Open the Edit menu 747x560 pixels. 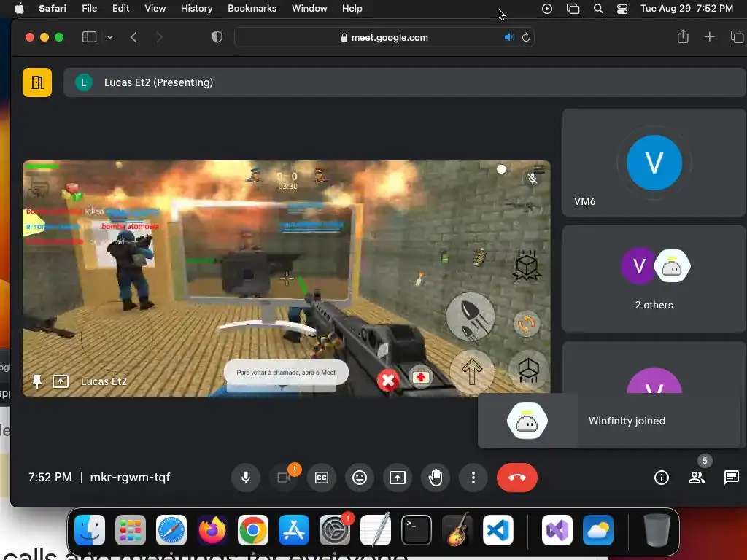click(120, 9)
